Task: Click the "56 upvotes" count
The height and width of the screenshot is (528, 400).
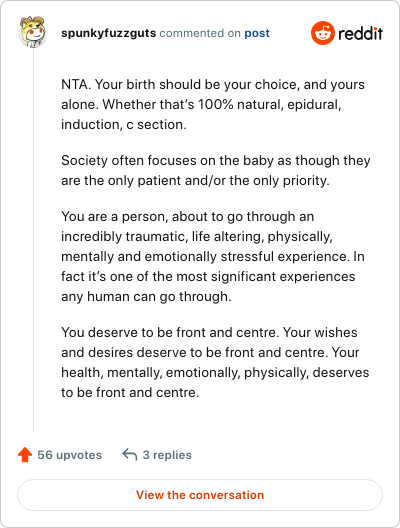Action: pos(70,455)
